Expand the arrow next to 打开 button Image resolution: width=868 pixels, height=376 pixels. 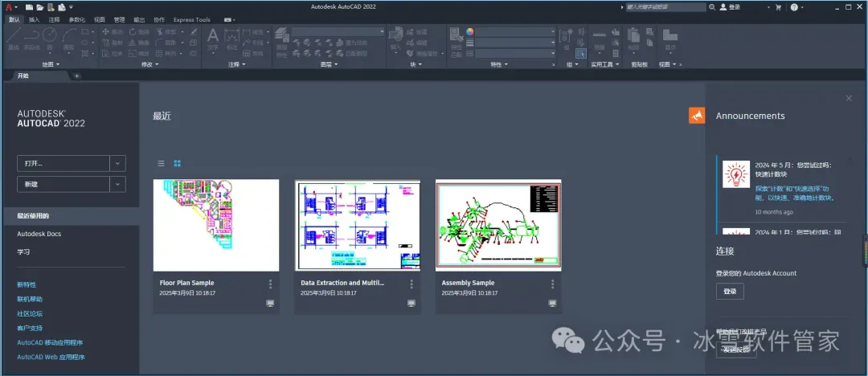pyautogui.click(x=117, y=163)
